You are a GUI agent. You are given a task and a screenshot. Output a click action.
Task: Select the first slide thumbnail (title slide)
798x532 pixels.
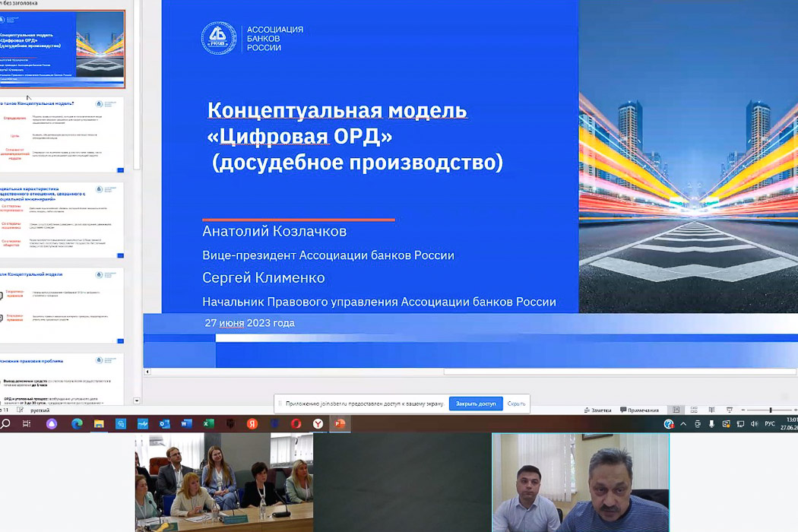(61, 49)
